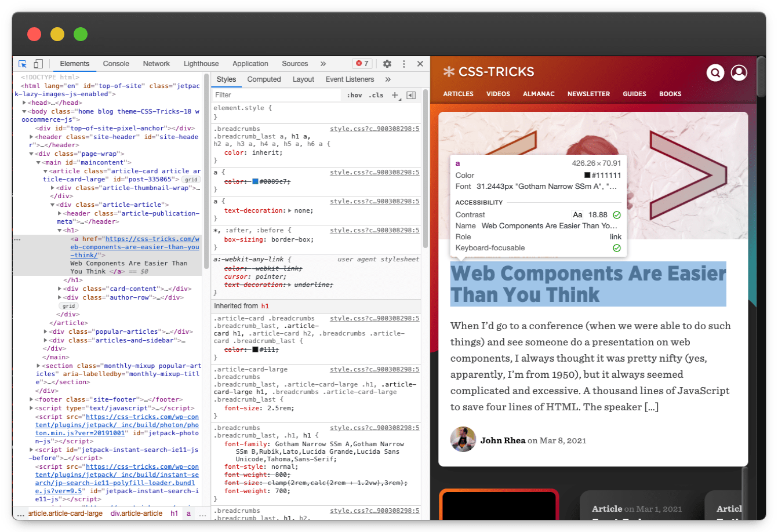This screenshot has height=532, width=778.
Task: Open the ALMANAC navigation link
Action: [x=539, y=94]
